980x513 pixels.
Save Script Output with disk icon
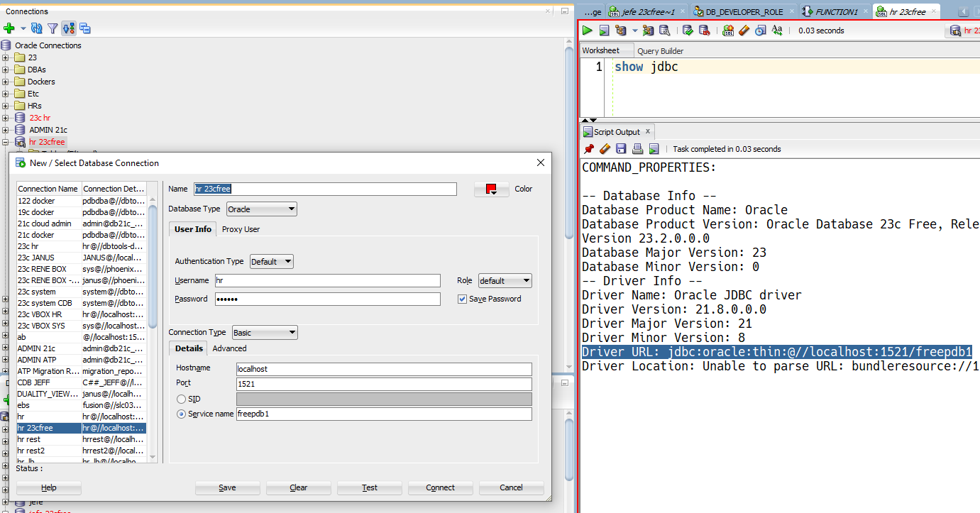coord(621,149)
